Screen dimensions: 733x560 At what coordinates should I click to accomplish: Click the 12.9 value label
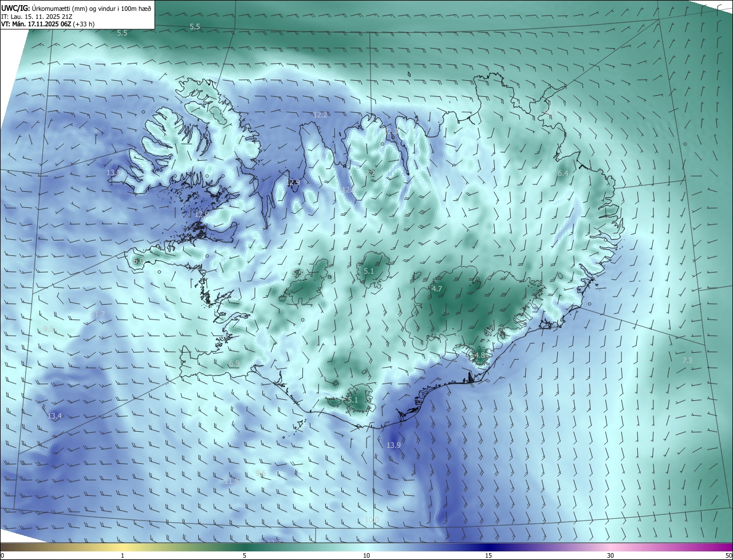tap(293, 183)
